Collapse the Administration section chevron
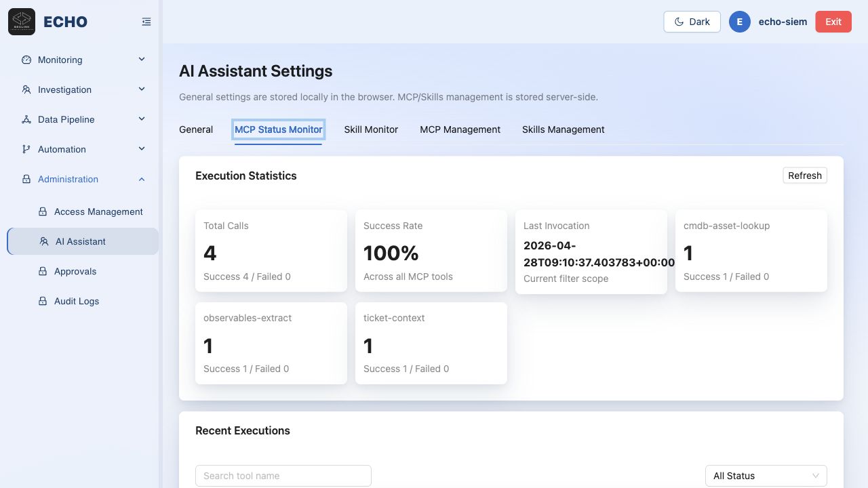Viewport: 868px width, 488px height. pyautogui.click(x=142, y=179)
